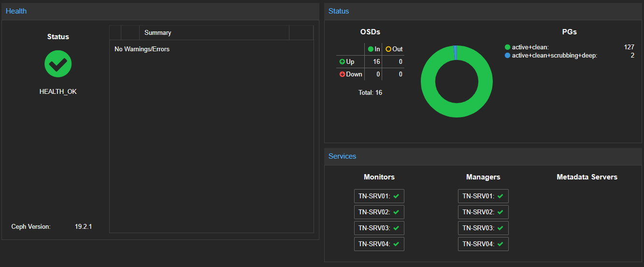
Task: Click the No Warnings/Errors row
Action: click(x=212, y=49)
